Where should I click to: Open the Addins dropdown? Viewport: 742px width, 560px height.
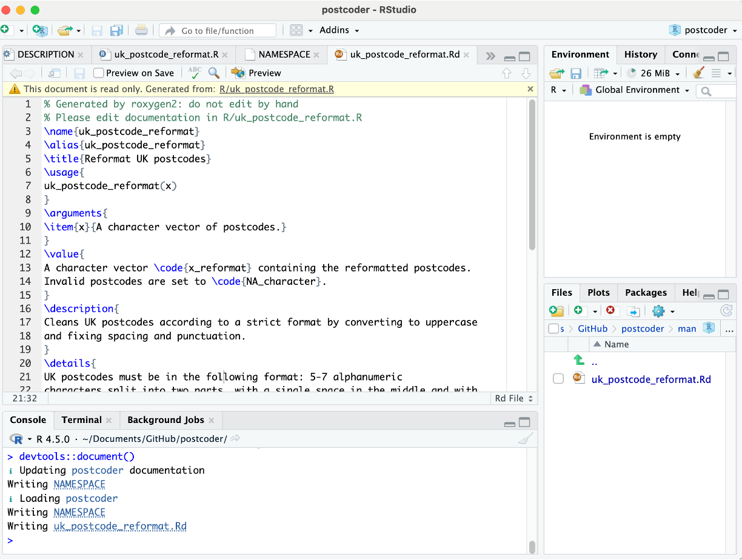point(339,30)
